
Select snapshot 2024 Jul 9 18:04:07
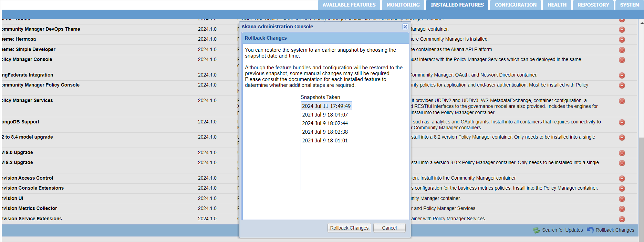point(325,115)
